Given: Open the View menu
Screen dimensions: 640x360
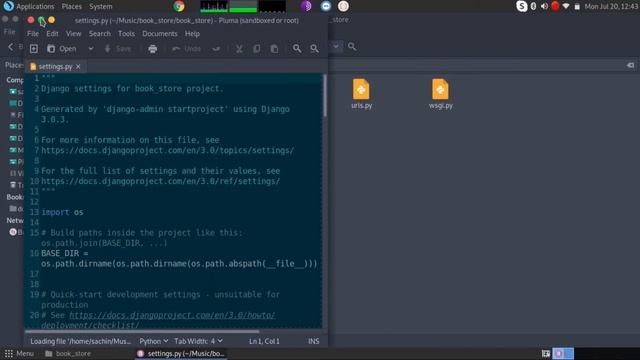Looking at the screenshot, I should [x=73, y=33].
